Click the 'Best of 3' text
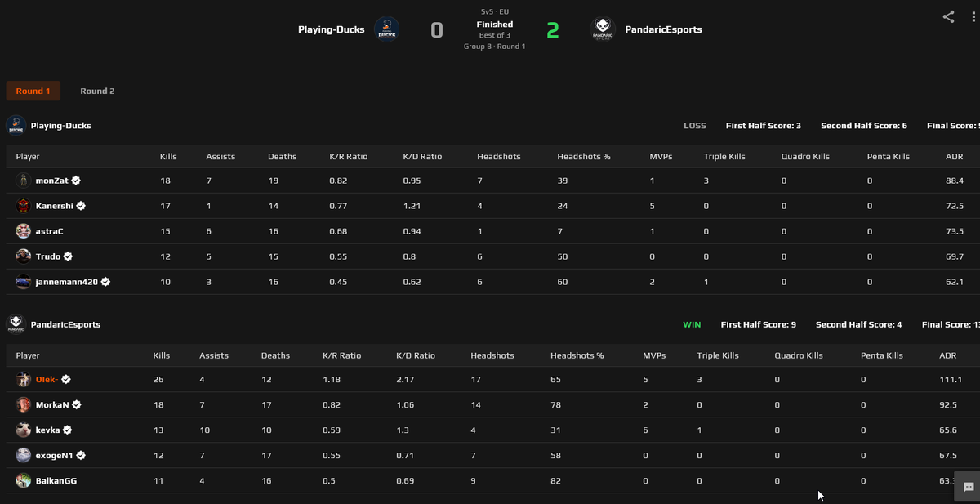This screenshot has height=504, width=980. point(495,35)
